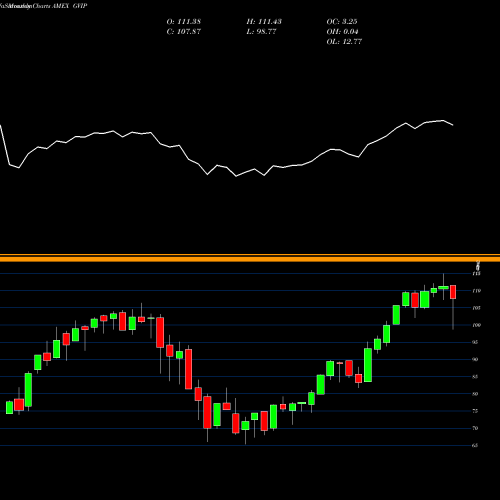Image resolution: width=500 pixels, height=500 pixels.
Task: Click the 85 price axis label
Action: [x=475, y=377]
